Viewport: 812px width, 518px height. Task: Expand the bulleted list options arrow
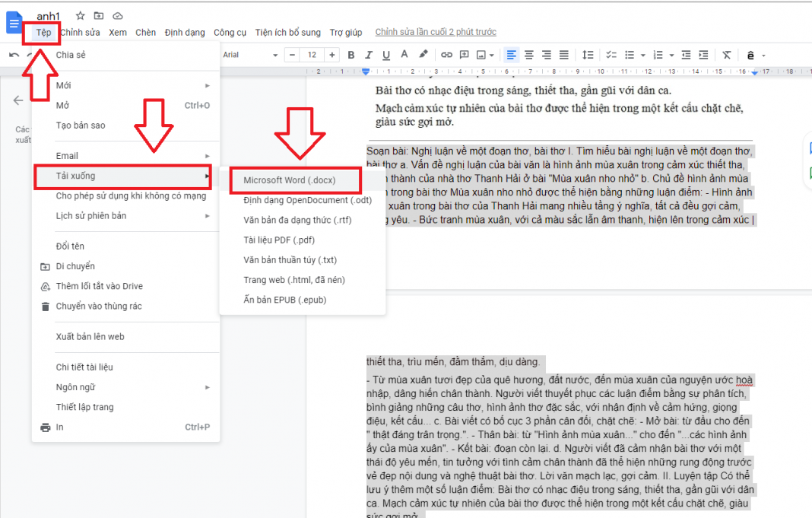pos(643,55)
